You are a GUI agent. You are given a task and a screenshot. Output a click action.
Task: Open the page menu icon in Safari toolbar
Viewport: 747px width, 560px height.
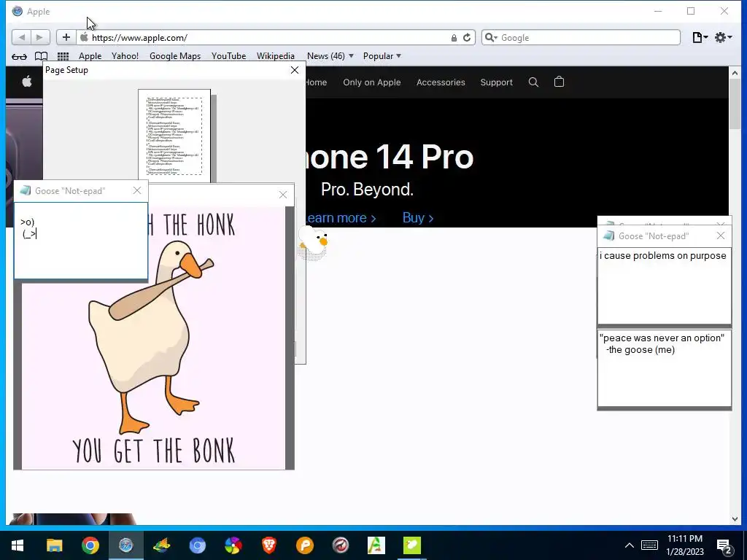(x=700, y=38)
